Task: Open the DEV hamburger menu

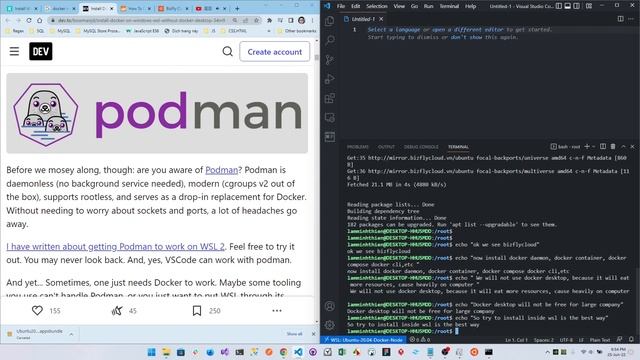Action: 14,51
